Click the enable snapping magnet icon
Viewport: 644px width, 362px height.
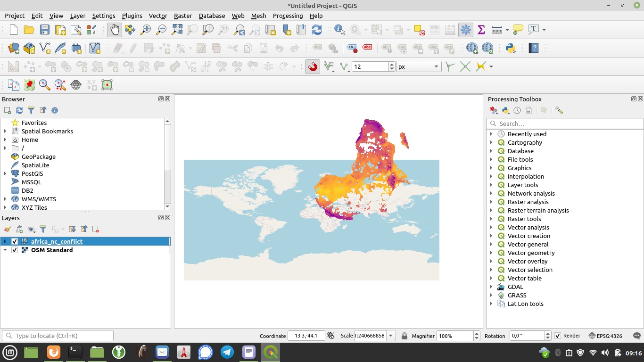(312, 66)
